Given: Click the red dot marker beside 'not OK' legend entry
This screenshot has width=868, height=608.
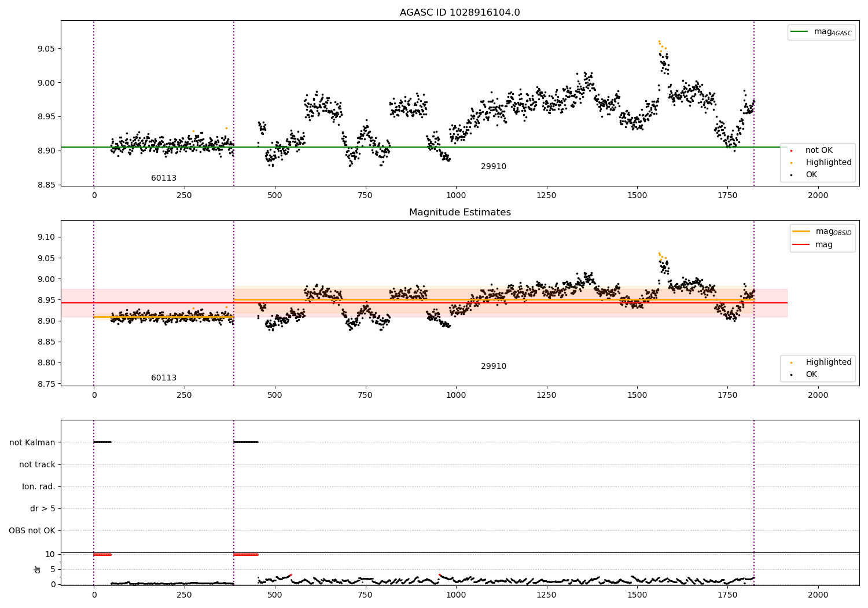Looking at the screenshot, I should tap(791, 151).
